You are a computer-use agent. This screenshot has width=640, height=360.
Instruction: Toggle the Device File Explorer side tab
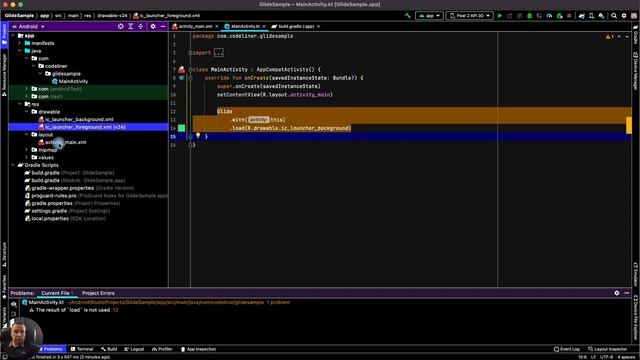[x=636, y=318]
